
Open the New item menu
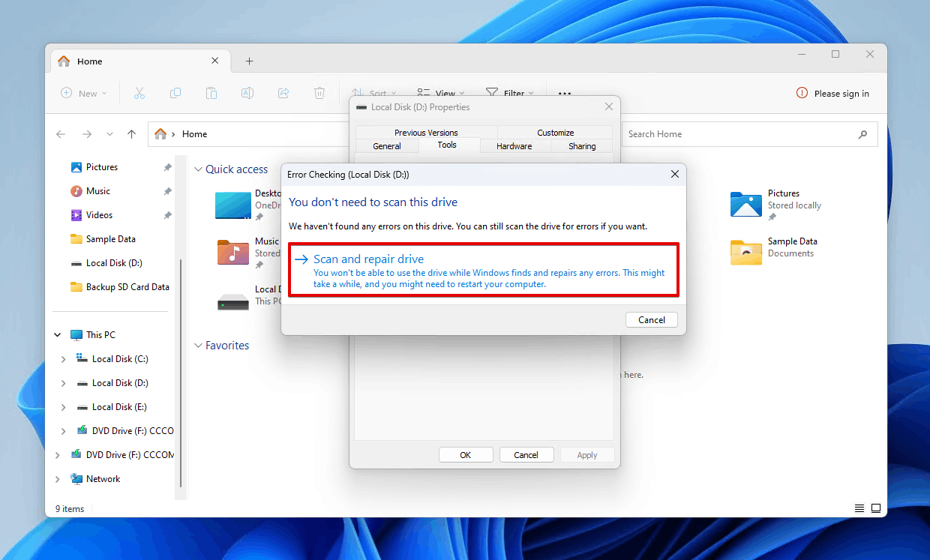(x=84, y=93)
